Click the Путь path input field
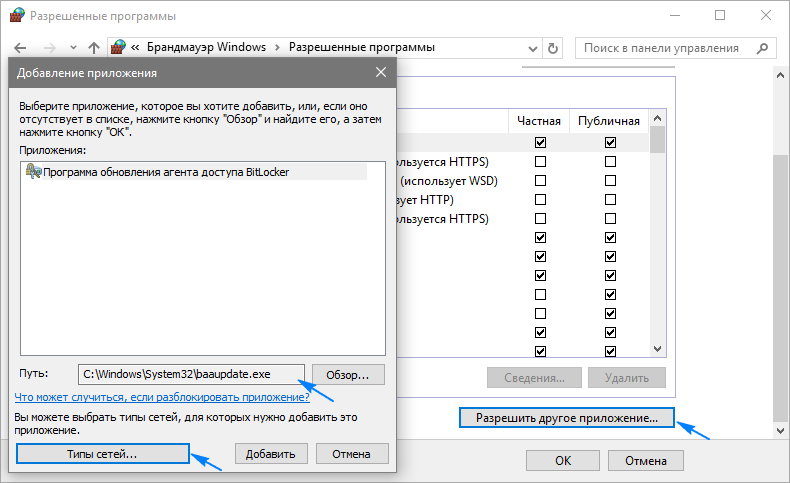Image resolution: width=790 pixels, height=483 pixels. (190, 374)
